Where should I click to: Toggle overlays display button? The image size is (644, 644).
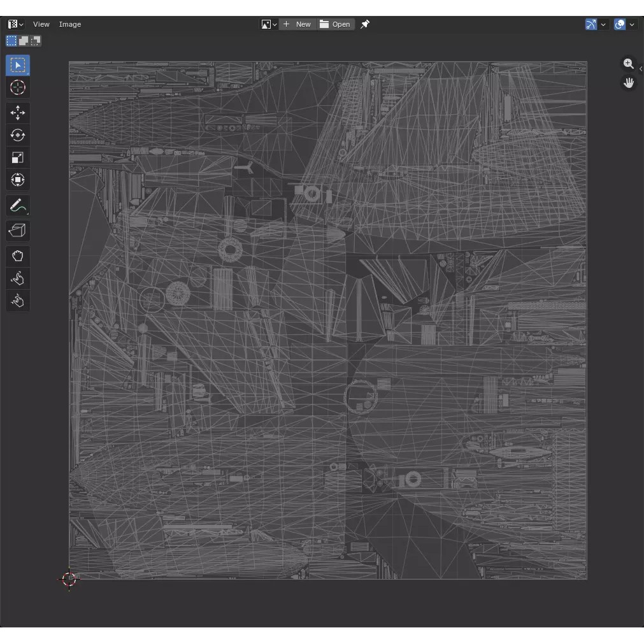click(x=620, y=24)
